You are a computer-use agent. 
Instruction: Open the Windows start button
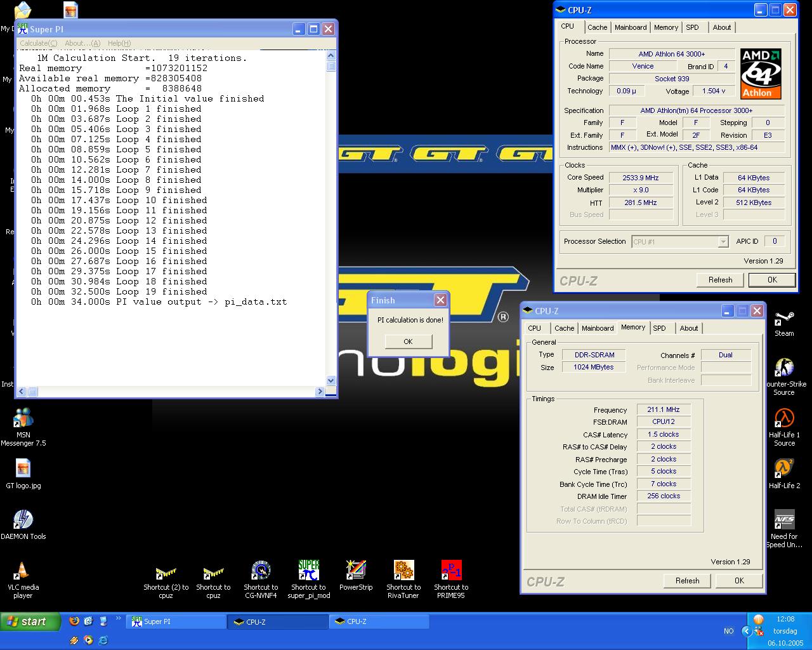click(30, 621)
